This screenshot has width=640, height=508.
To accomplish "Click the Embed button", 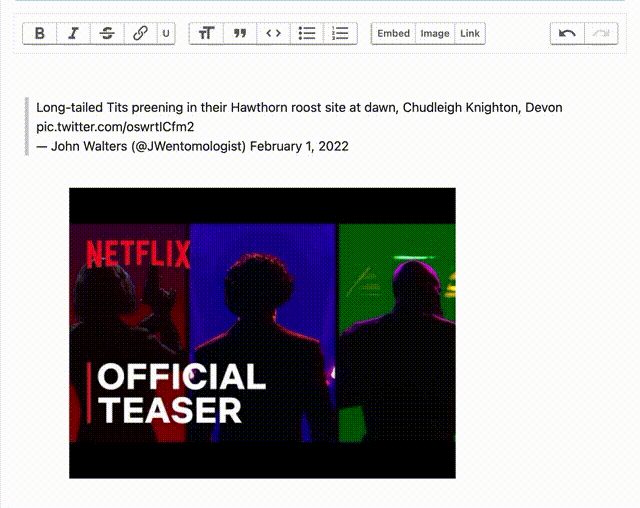I will [x=393, y=33].
